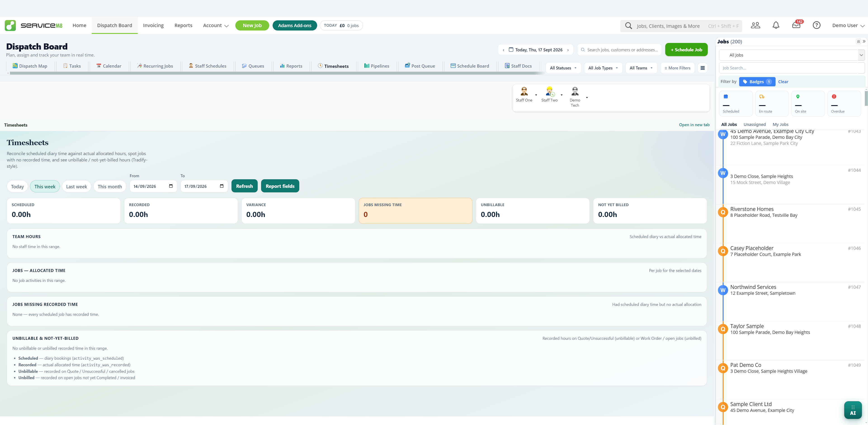Image resolution: width=868 pixels, height=425 pixels.
Task: Filter by On site status card
Action: [x=808, y=104]
